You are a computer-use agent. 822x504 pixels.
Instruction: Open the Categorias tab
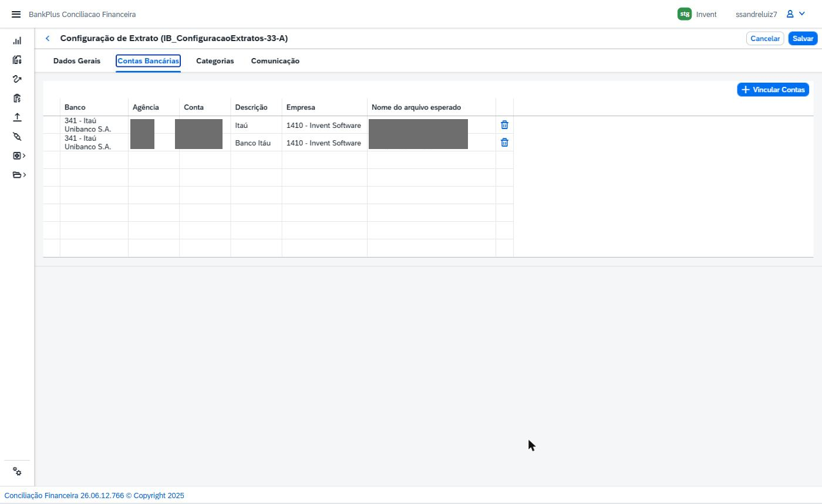[215, 61]
